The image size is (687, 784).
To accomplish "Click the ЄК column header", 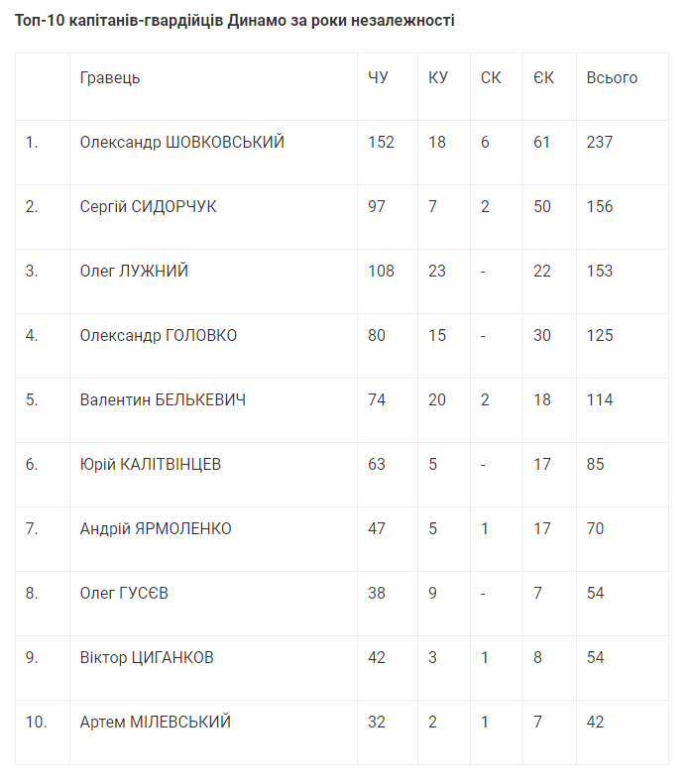I will click(x=543, y=78).
